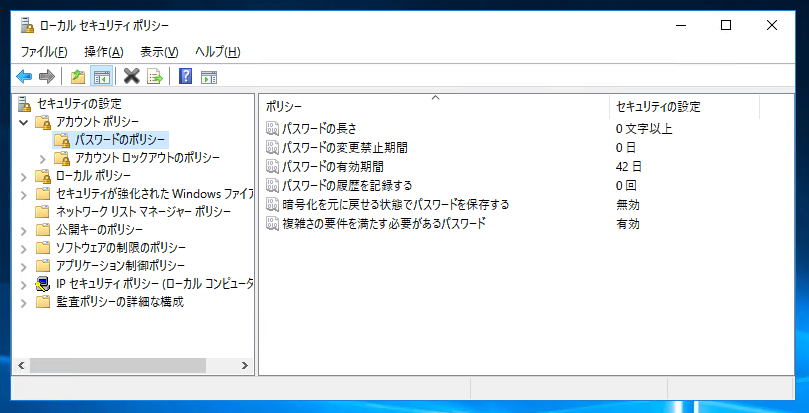Viewport: 809px width, 413px height.
Task: Collapse the アカウント ポリシー tree node
Action: (x=23, y=123)
